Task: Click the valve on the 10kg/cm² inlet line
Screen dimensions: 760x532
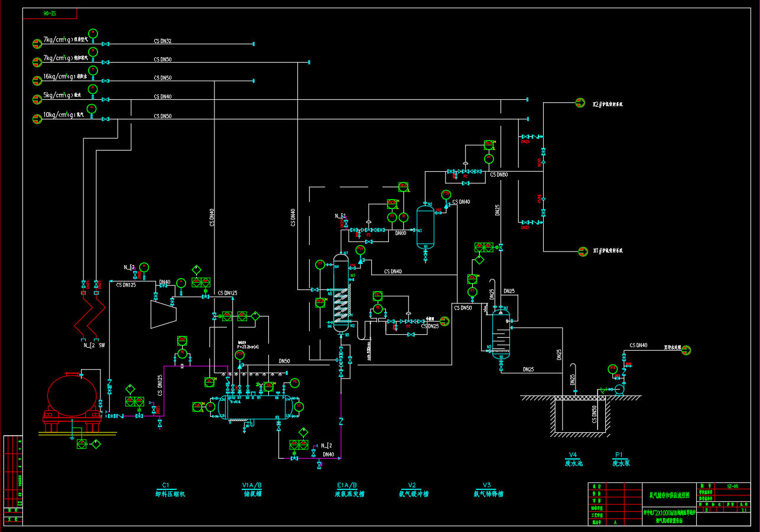Action: click(x=105, y=119)
